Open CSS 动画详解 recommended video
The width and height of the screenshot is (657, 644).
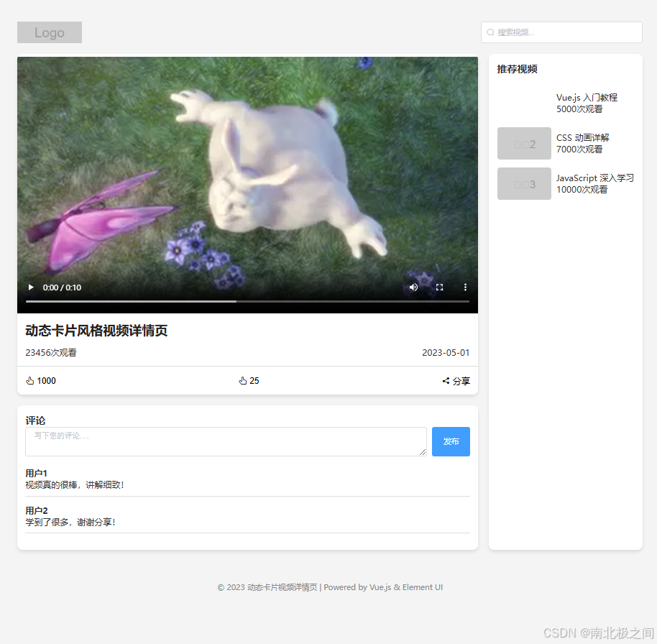point(565,143)
